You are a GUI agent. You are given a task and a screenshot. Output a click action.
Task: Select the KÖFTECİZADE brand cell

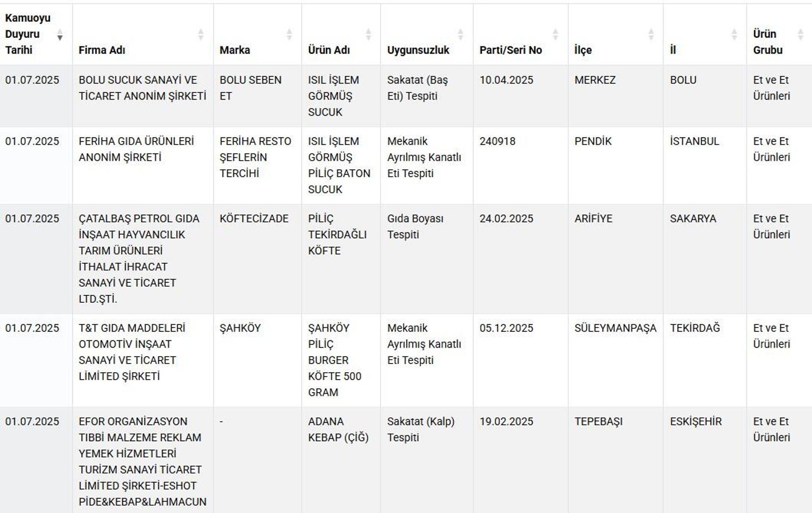click(254, 219)
